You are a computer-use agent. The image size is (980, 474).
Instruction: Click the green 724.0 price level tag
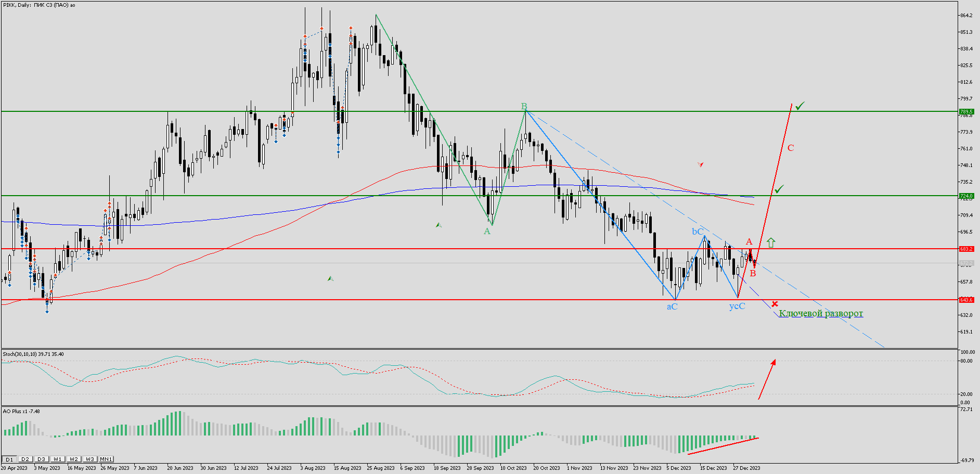pos(966,196)
